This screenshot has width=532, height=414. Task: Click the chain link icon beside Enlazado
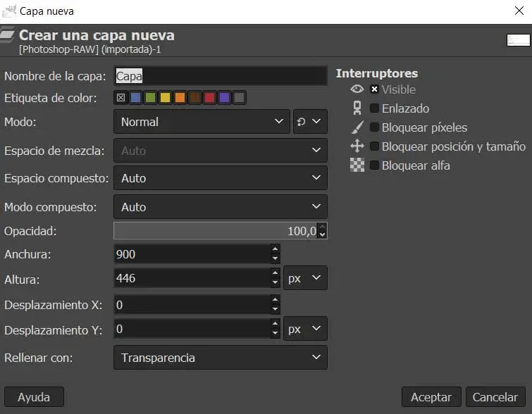point(357,108)
